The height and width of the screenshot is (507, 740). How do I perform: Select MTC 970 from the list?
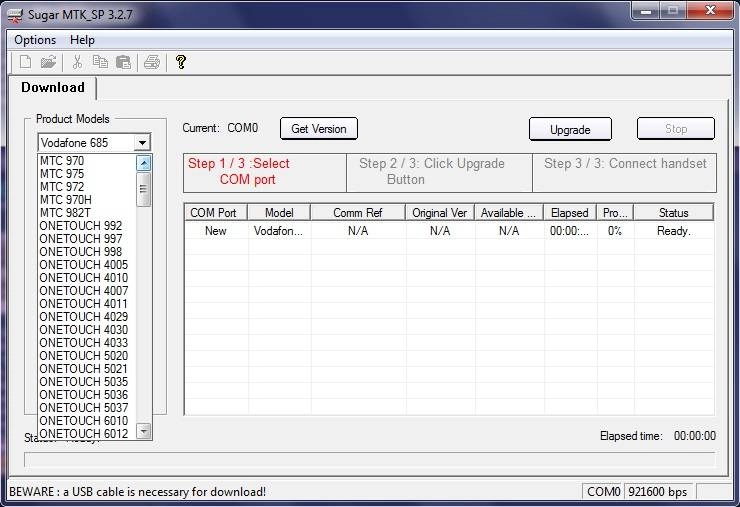(x=87, y=161)
